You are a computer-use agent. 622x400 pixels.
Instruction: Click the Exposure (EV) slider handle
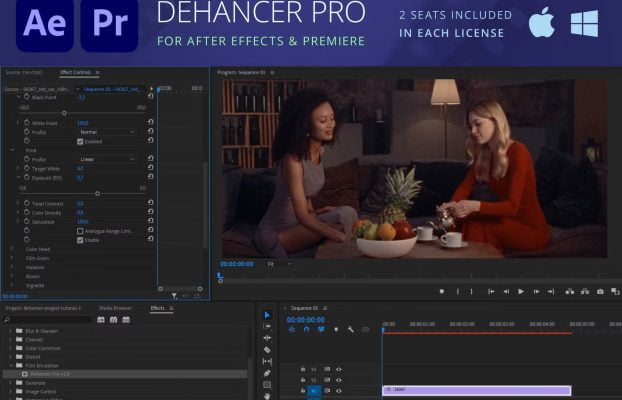click(x=98, y=194)
